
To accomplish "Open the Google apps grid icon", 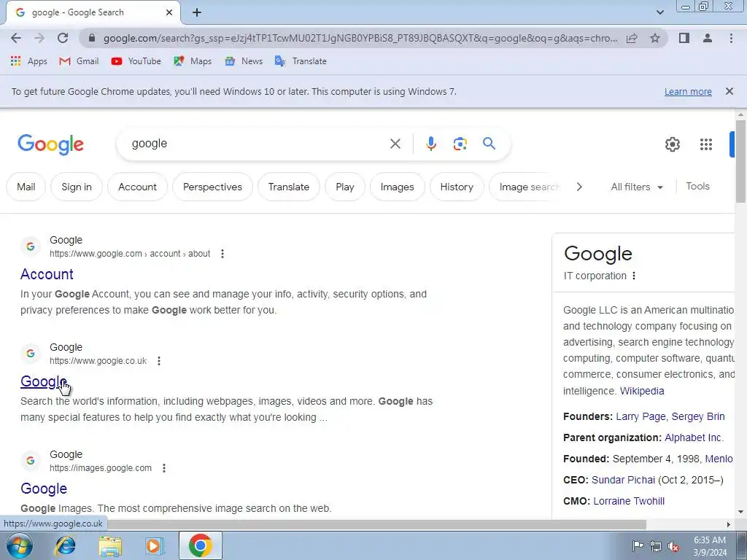I will [706, 144].
